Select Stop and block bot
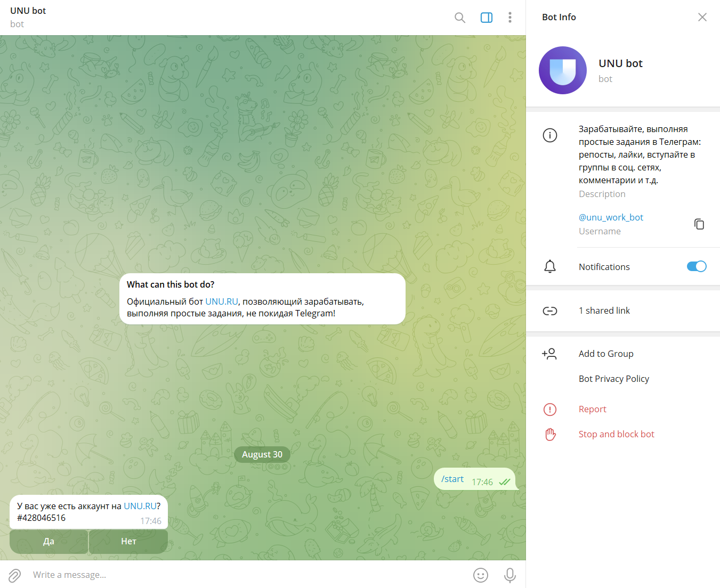The image size is (720, 588). [x=617, y=434]
